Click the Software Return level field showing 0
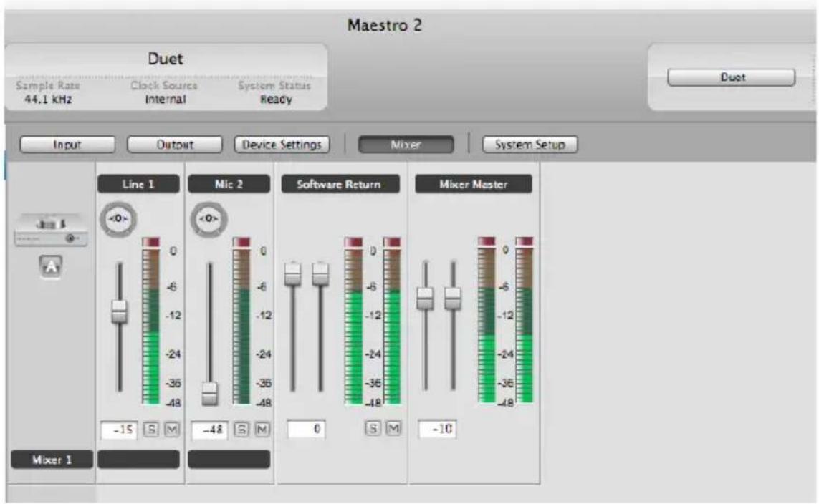Viewport: 819px width, 504px height. tap(306, 429)
